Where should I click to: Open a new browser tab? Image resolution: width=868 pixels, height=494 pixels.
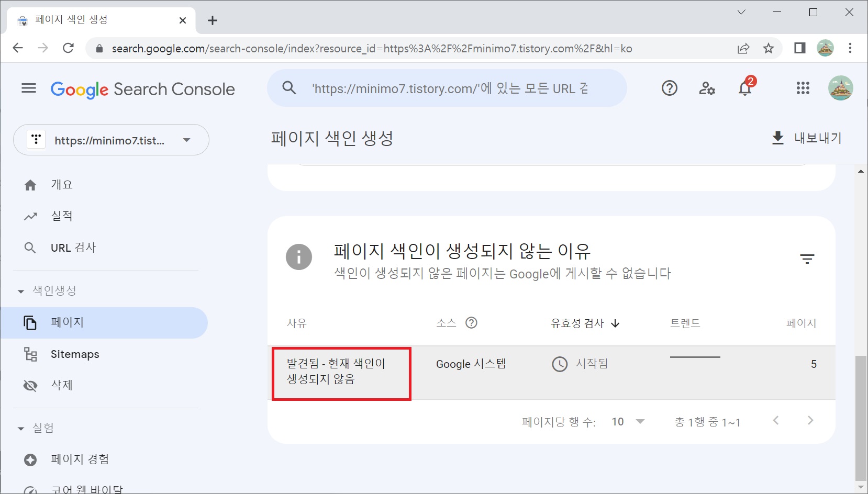tap(212, 20)
